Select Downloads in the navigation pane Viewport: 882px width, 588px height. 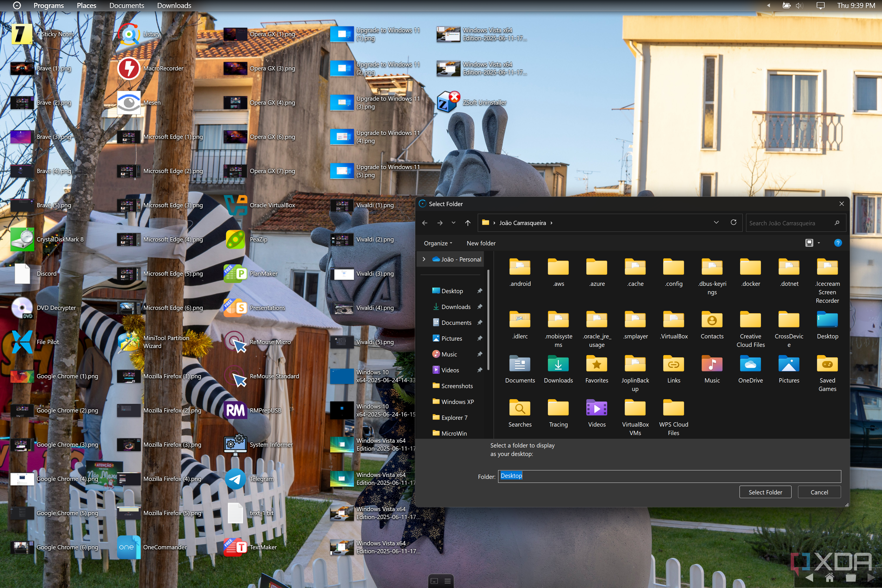click(456, 307)
